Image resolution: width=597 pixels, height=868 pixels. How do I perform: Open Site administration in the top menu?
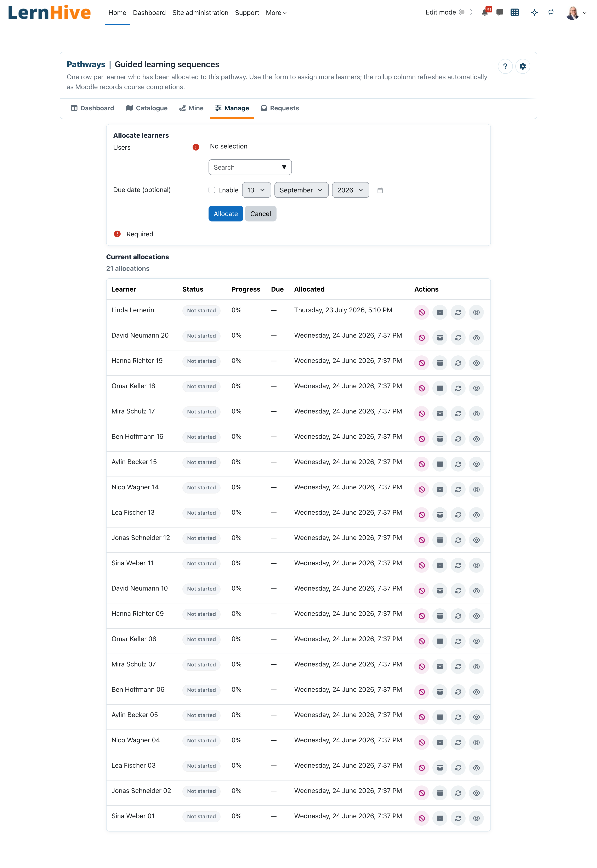200,13
